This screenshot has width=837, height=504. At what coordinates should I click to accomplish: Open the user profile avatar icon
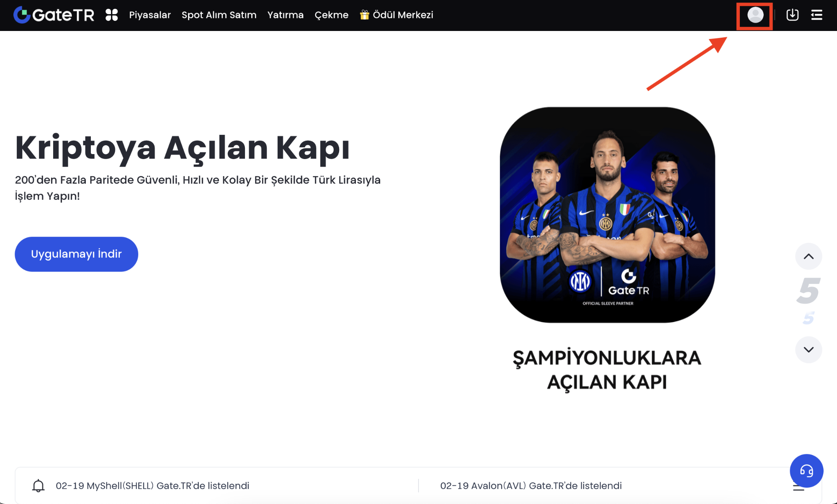click(x=755, y=15)
